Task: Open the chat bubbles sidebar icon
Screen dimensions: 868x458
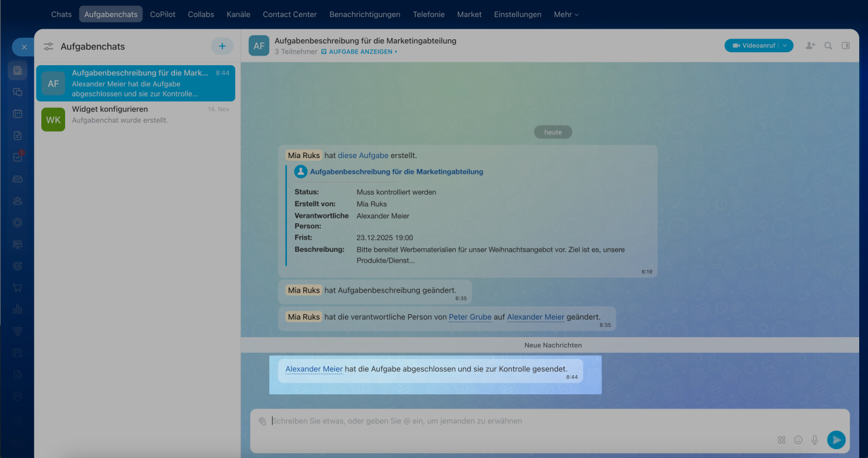Action: pyautogui.click(x=18, y=92)
